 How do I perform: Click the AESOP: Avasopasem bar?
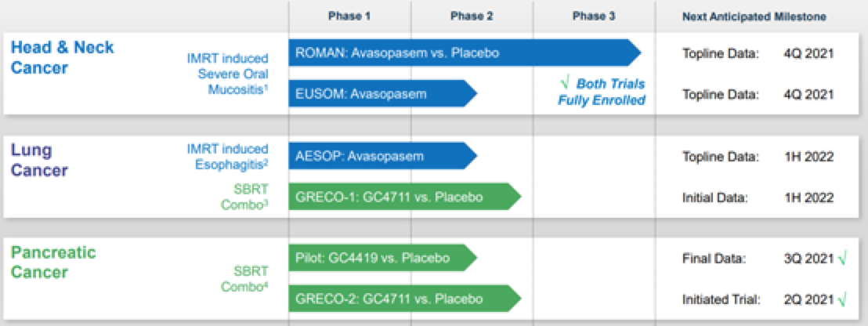click(x=382, y=156)
